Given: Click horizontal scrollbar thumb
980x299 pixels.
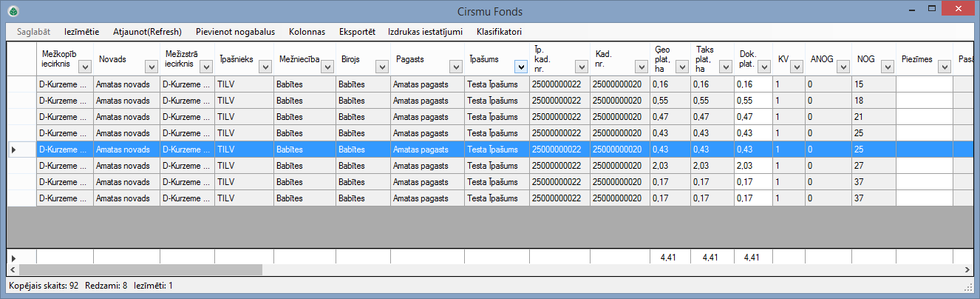Looking at the screenshot, I should 140,270.
